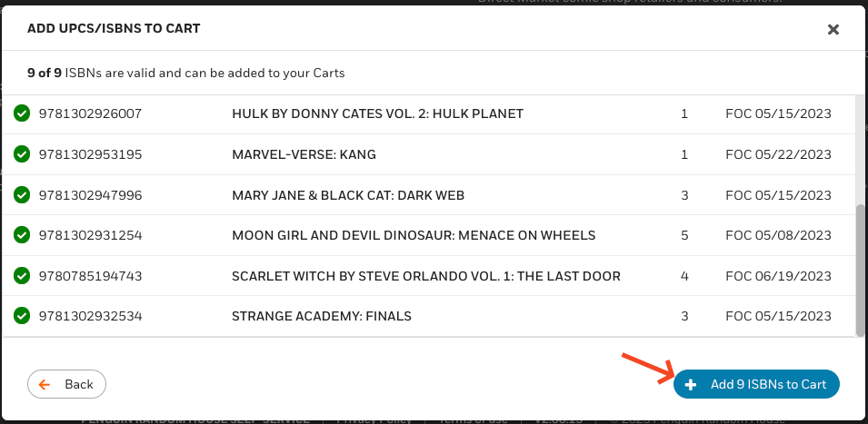Viewport: 868px width, 424px height.
Task: Go back using the Back button
Action: coord(67,384)
